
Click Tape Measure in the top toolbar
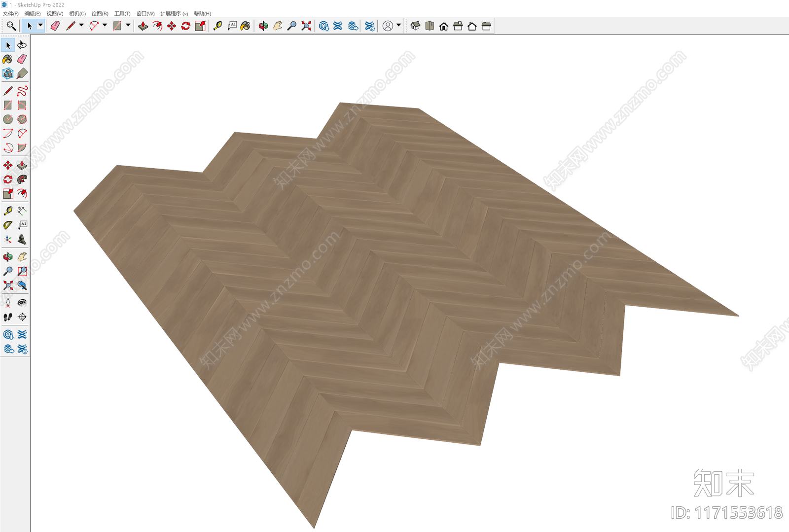pos(217,26)
